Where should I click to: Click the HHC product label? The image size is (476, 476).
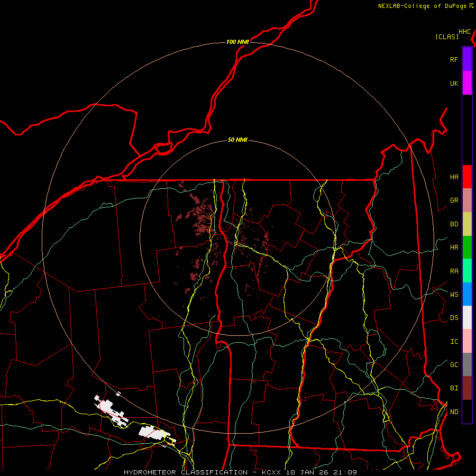(465, 32)
